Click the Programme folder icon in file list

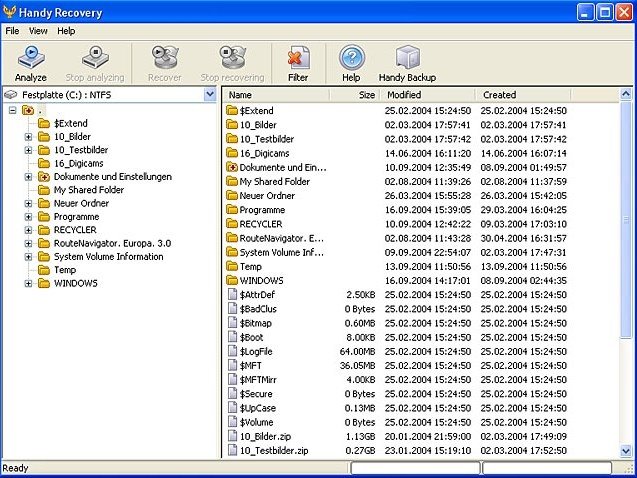232,210
